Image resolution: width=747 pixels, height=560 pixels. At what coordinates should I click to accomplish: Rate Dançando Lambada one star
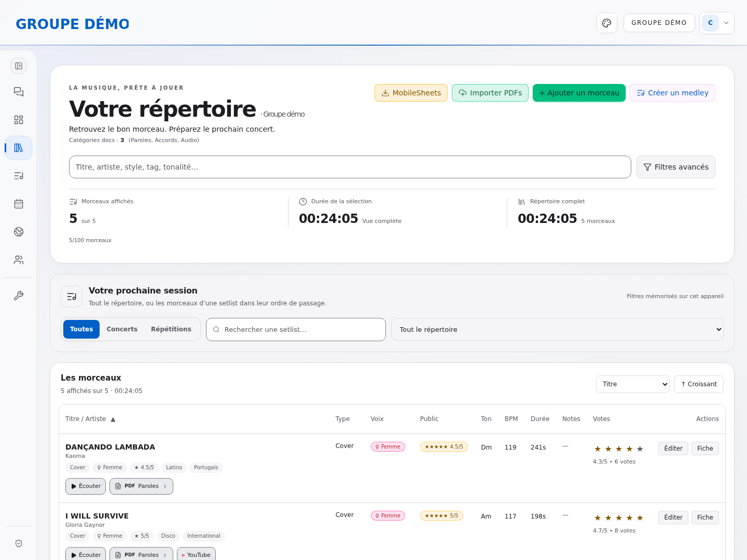[x=598, y=449]
